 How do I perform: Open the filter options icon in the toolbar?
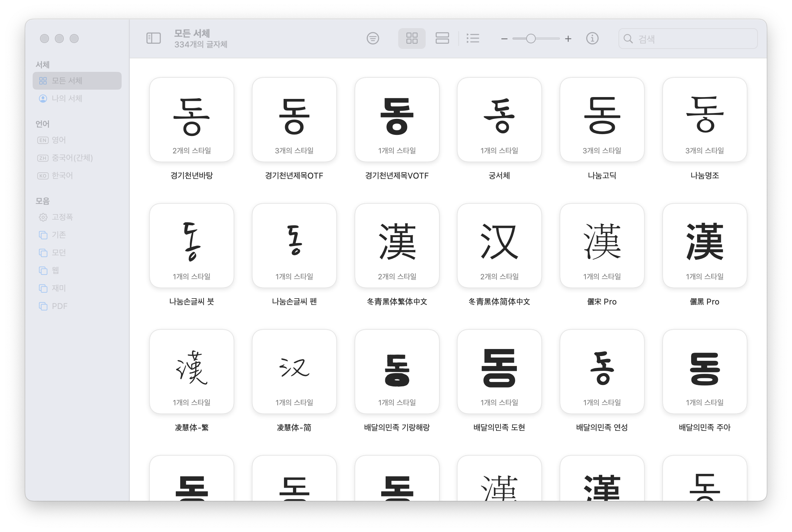click(373, 38)
